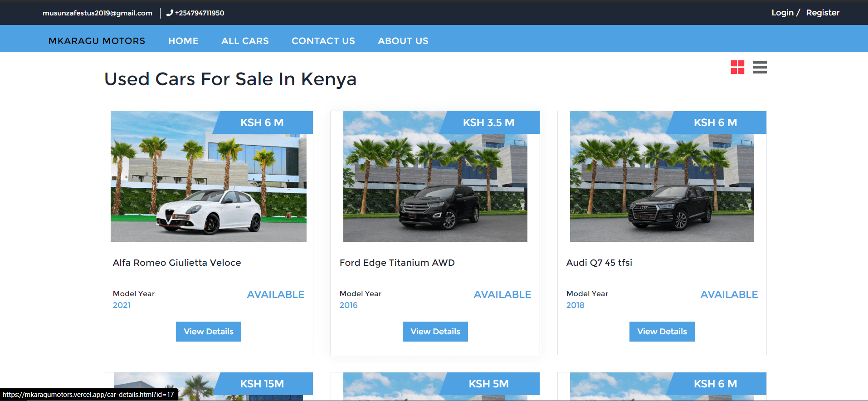The width and height of the screenshot is (868, 401).
Task: Click the Audi Q7 45 tfsi title
Action: [599, 263]
